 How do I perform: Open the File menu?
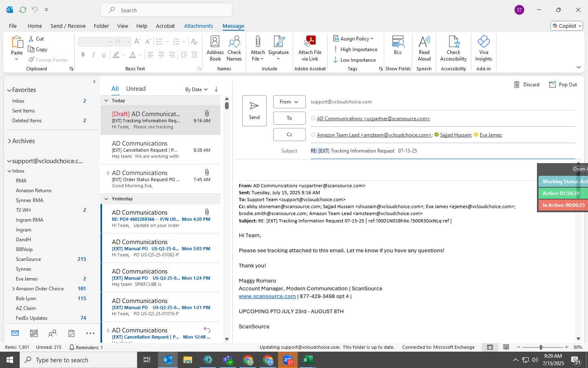point(13,26)
